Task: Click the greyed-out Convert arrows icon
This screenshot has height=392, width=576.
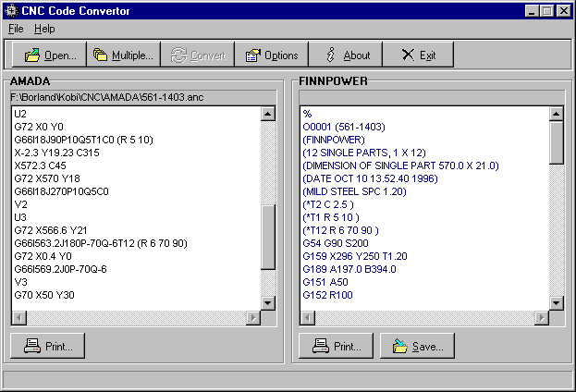Action: coord(178,55)
